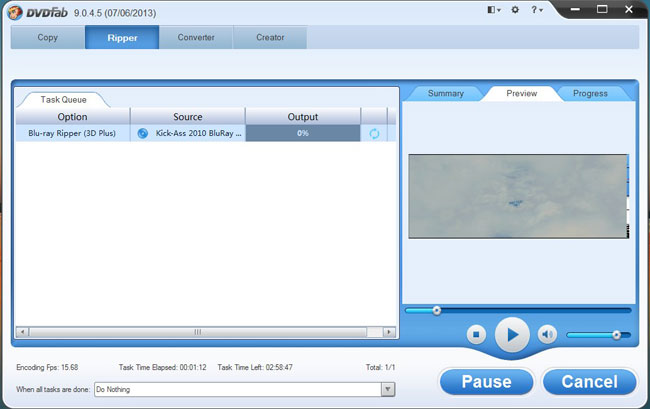Maximize the DVDFab window
Screen dimensions: 650x409
click(x=602, y=10)
